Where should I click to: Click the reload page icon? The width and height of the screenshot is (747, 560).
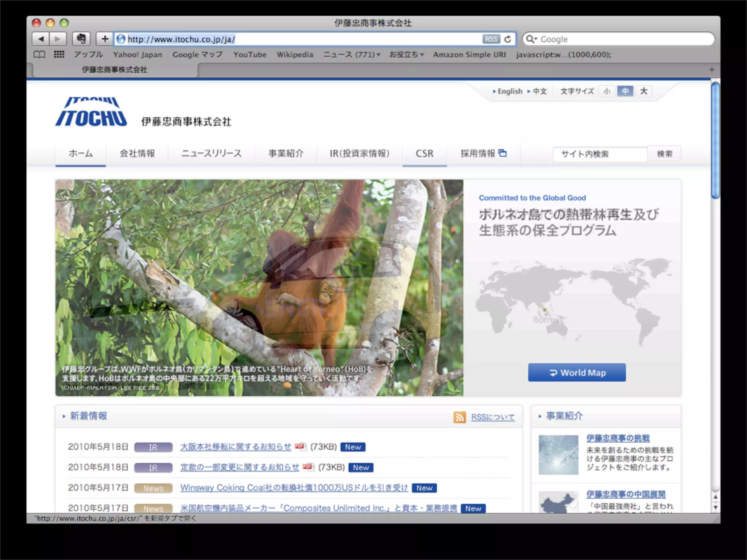click(x=507, y=39)
